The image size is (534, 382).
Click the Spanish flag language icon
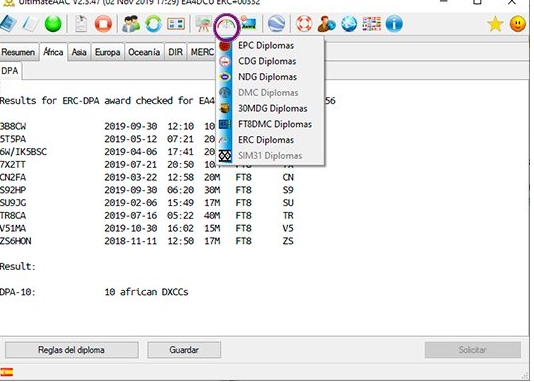6,372
